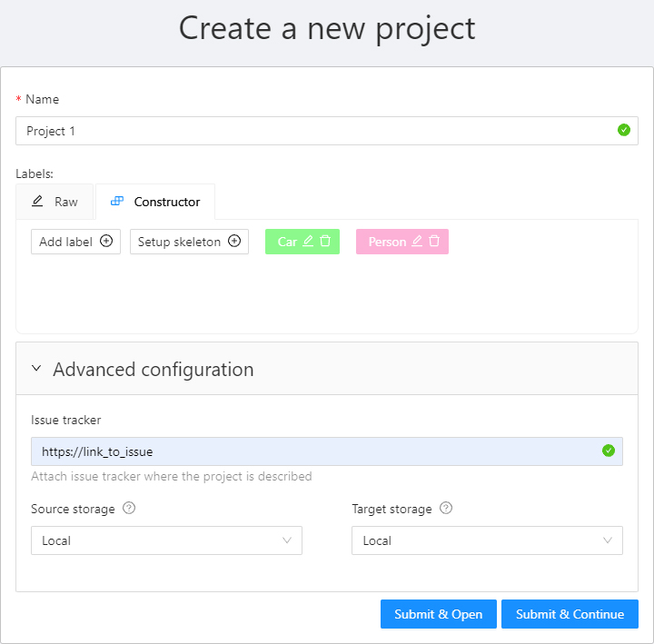The width and height of the screenshot is (654, 644).
Task: Click the plus icon in Add label
Action: point(106,242)
